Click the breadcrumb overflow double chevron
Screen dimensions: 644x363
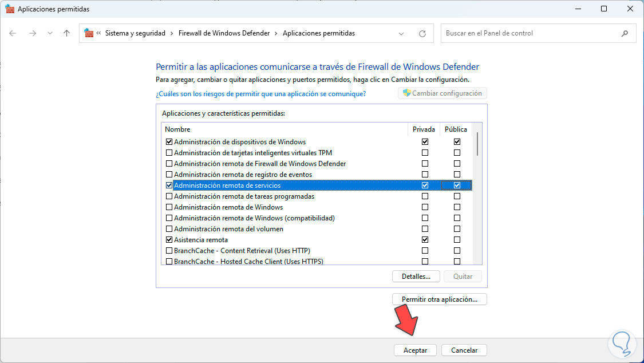click(x=98, y=33)
